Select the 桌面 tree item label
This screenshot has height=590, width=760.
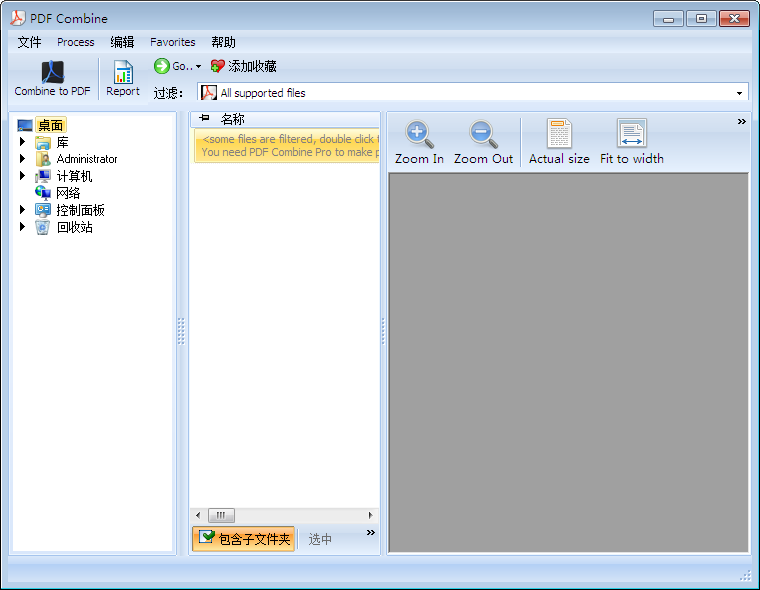(x=50, y=125)
